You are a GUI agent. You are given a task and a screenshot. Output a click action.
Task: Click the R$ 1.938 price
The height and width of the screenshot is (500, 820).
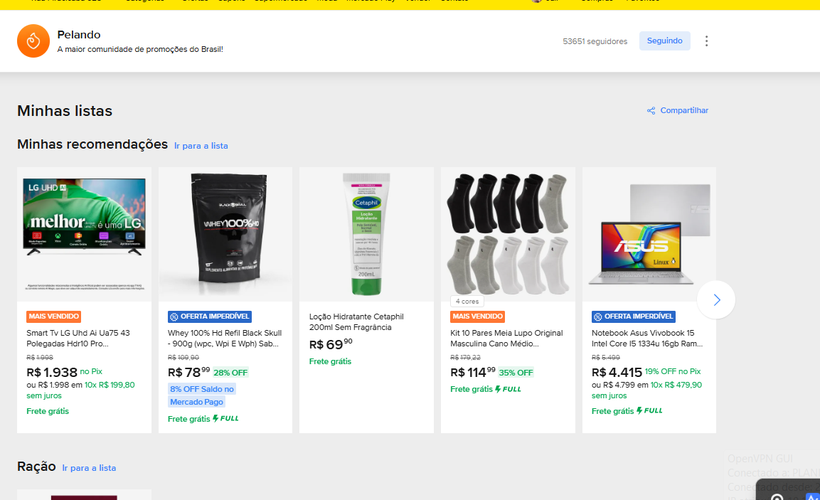tap(52, 372)
